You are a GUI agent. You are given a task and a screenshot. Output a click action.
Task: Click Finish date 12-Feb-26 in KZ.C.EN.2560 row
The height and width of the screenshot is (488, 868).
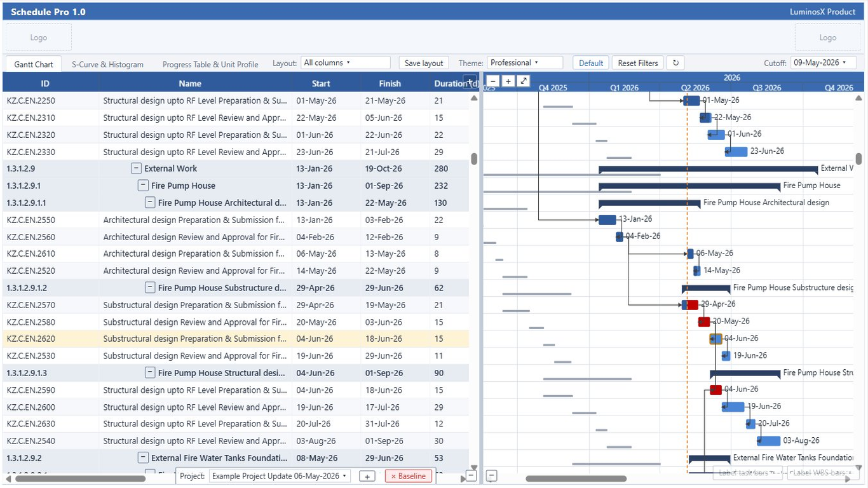click(383, 237)
